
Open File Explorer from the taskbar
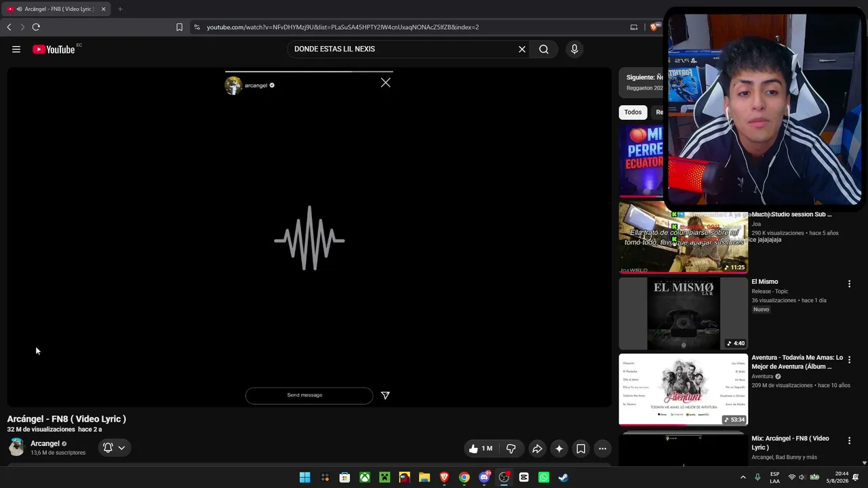click(x=425, y=477)
